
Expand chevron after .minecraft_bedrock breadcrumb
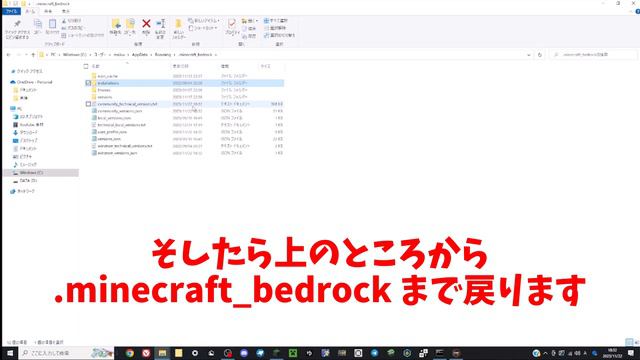pyautogui.click(x=216, y=55)
